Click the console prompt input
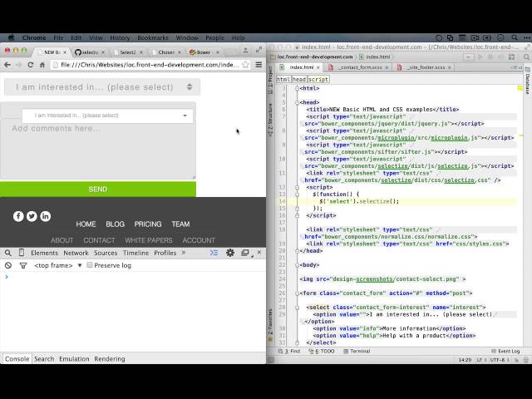Screen dimensions: 532x399 [135, 277]
